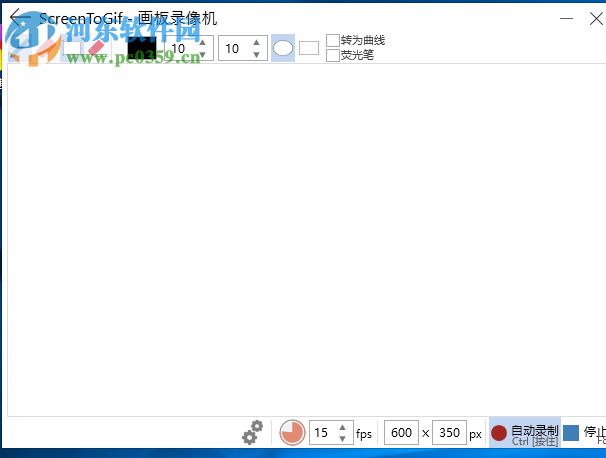This screenshot has width=606, height=458.
Task: Start recording with 自动录制 button
Action: (x=524, y=432)
